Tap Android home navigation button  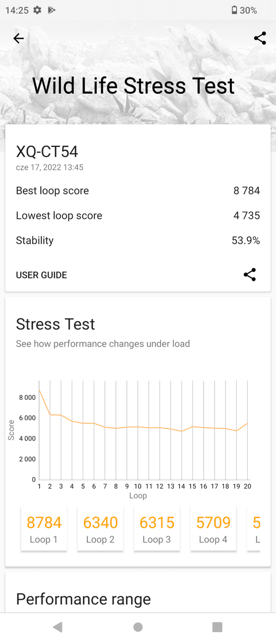138,627
